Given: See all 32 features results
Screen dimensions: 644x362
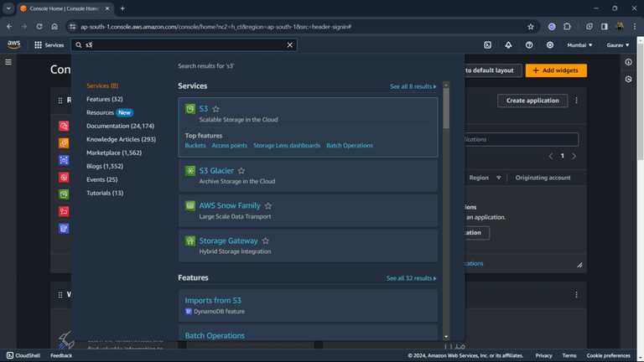Looking at the screenshot, I should [412, 278].
